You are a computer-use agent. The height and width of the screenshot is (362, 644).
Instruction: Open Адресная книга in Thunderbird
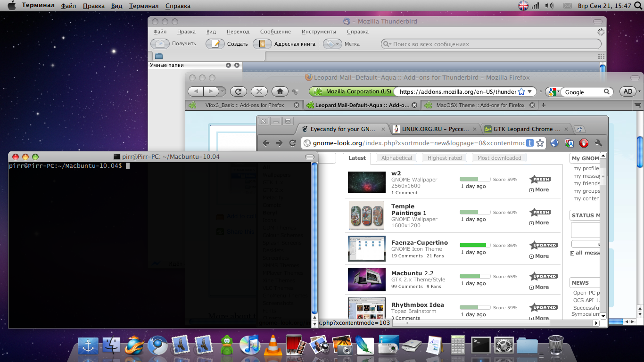(x=284, y=44)
